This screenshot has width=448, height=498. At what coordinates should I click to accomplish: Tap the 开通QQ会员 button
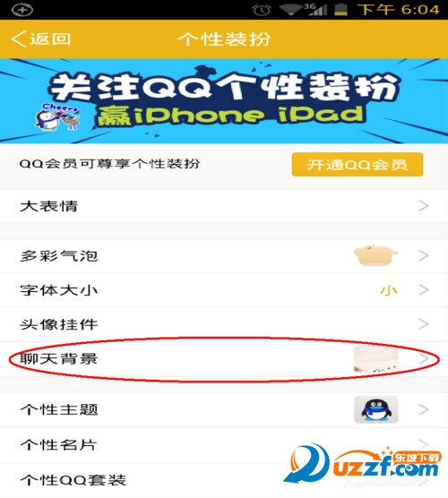click(x=358, y=165)
